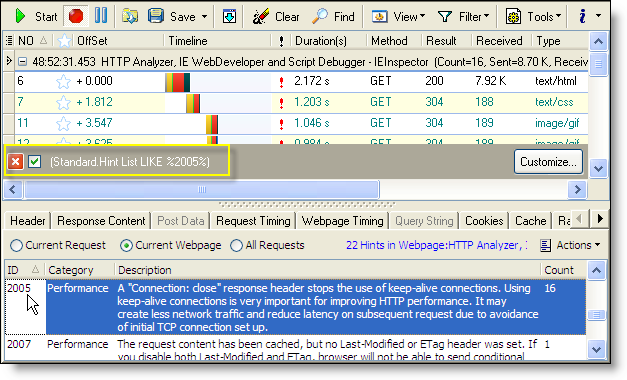Click the green Start capture icon
Viewport: 627px width, 380px height.
[20, 16]
